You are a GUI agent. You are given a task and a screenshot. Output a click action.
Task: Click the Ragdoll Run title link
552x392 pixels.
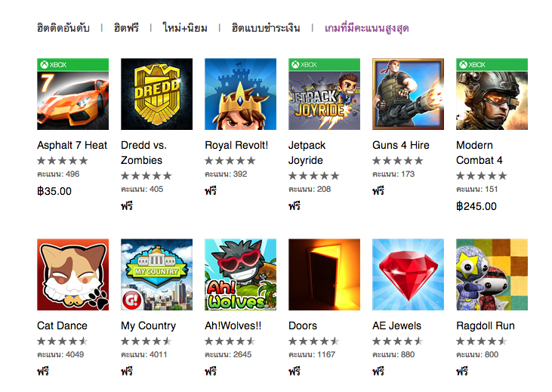486,326
